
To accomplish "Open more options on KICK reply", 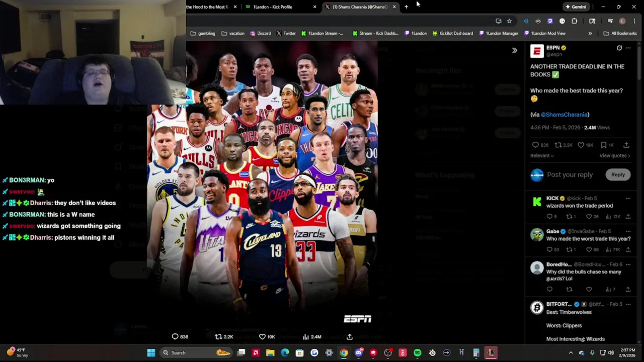I will point(628,198).
